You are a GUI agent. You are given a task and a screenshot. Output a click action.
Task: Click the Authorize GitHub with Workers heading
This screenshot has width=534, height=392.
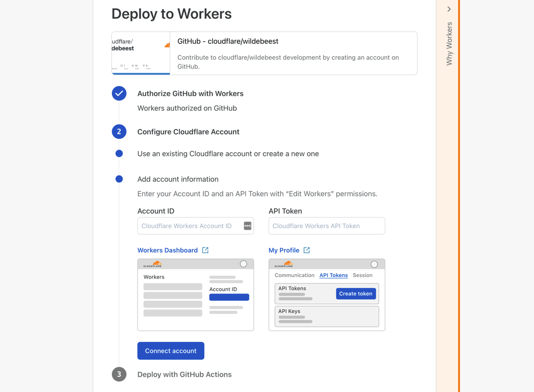tap(190, 93)
